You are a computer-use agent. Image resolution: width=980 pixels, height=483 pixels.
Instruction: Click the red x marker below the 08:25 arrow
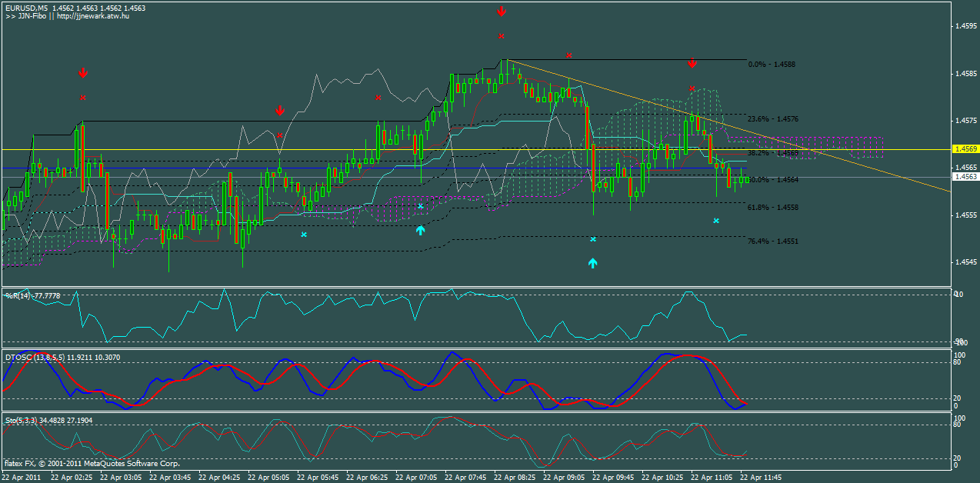pos(502,34)
